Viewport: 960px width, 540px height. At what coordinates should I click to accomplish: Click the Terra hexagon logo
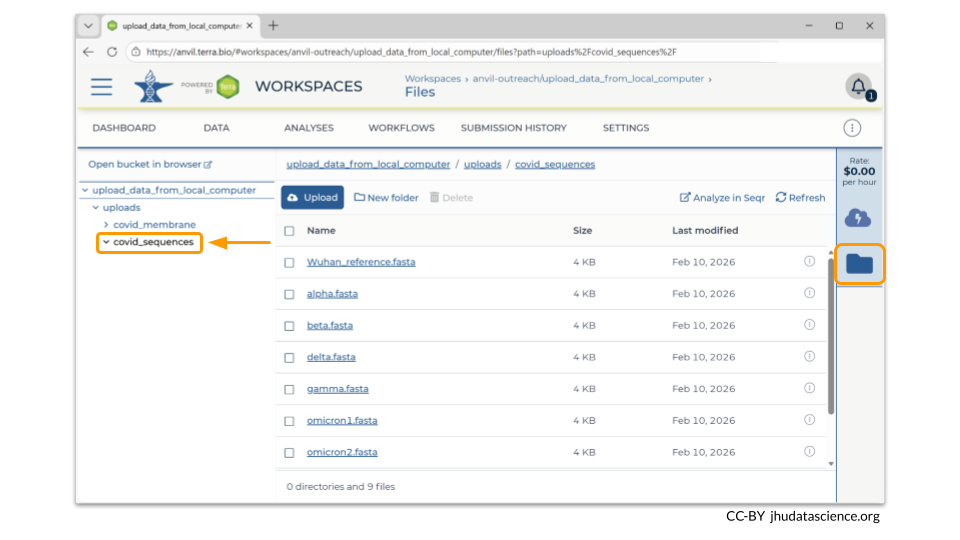pyautogui.click(x=228, y=87)
